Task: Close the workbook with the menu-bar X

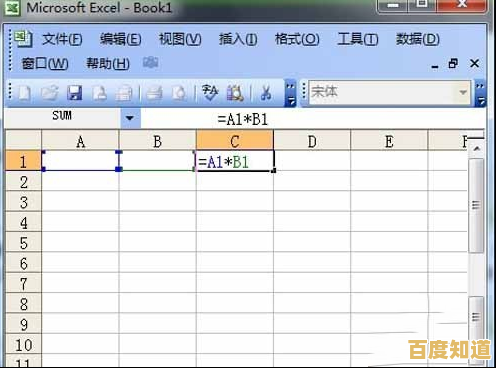Action: [x=474, y=63]
